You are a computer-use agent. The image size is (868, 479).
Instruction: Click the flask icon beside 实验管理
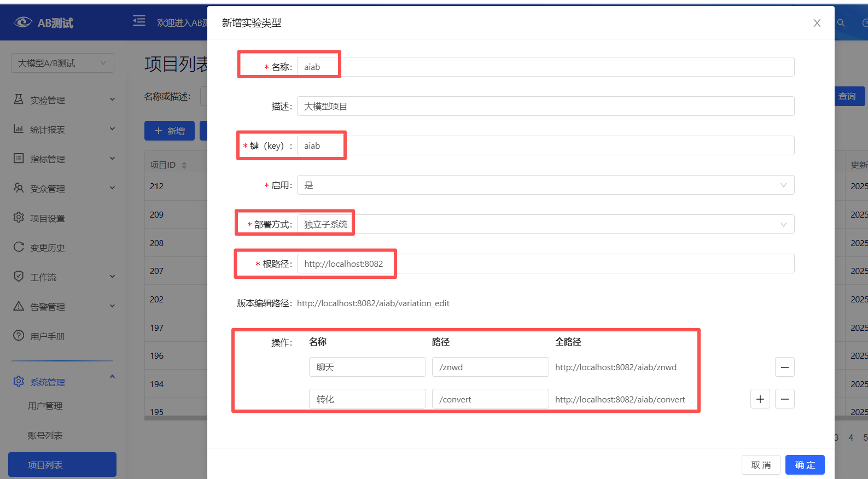pyautogui.click(x=19, y=100)
